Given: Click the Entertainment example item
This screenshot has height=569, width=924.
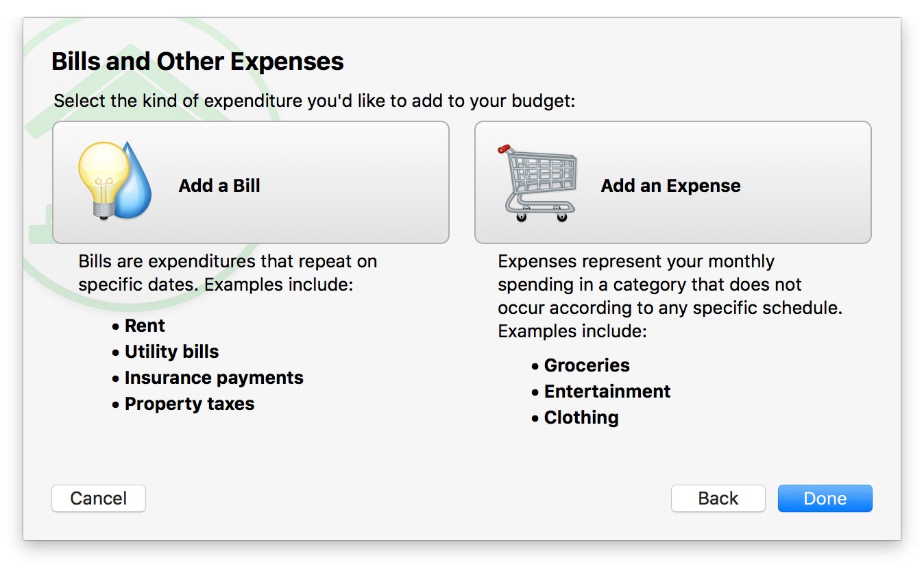Looking at the screenshot, I should click(x=607, y=391).
